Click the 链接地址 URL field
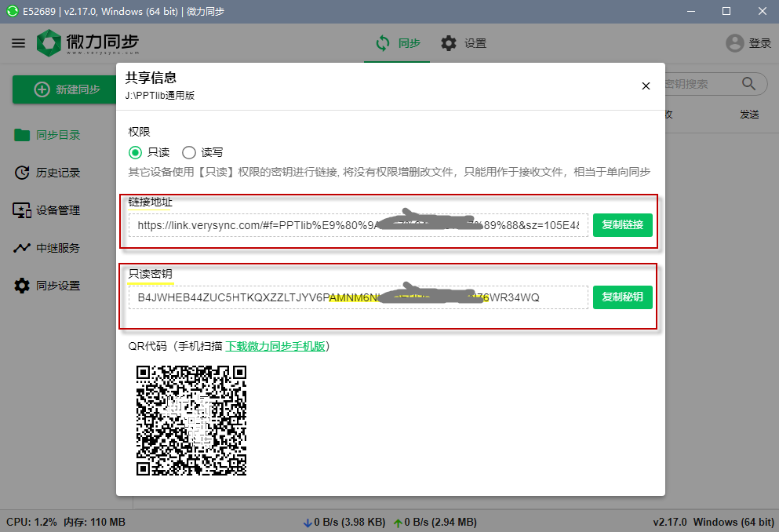The height and width of the screenshot is (532, 779). point(359,225)
